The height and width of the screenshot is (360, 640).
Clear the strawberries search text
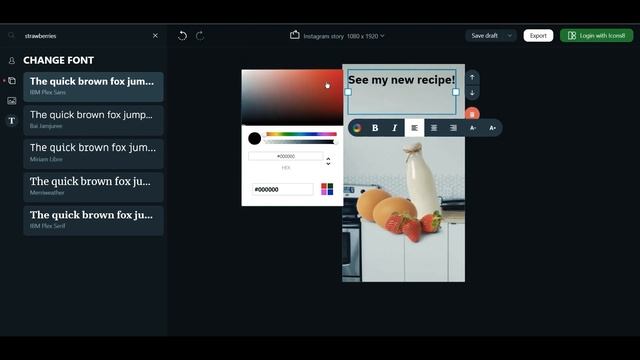click(155, 36)
